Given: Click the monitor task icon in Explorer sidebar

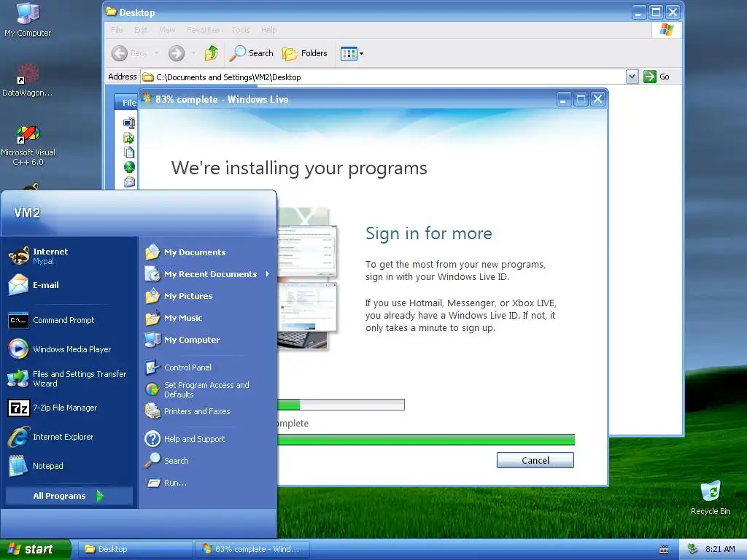Looking at the screenshot, I should tap(129, 123).
